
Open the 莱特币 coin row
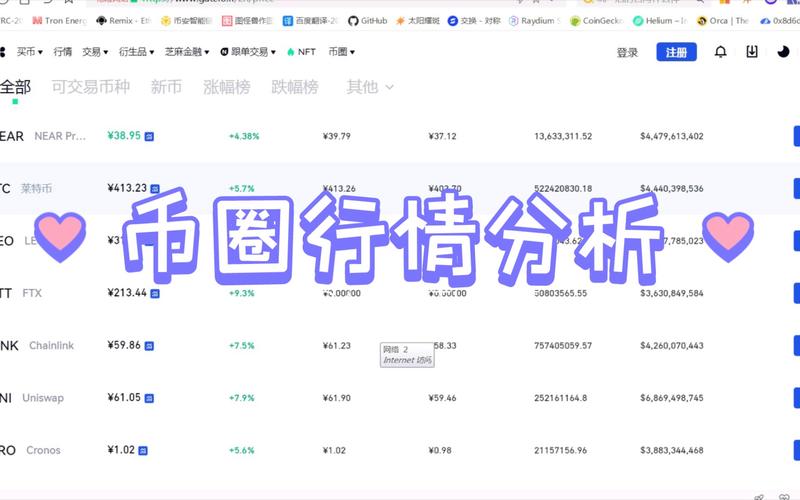click(x=400, y=189)
